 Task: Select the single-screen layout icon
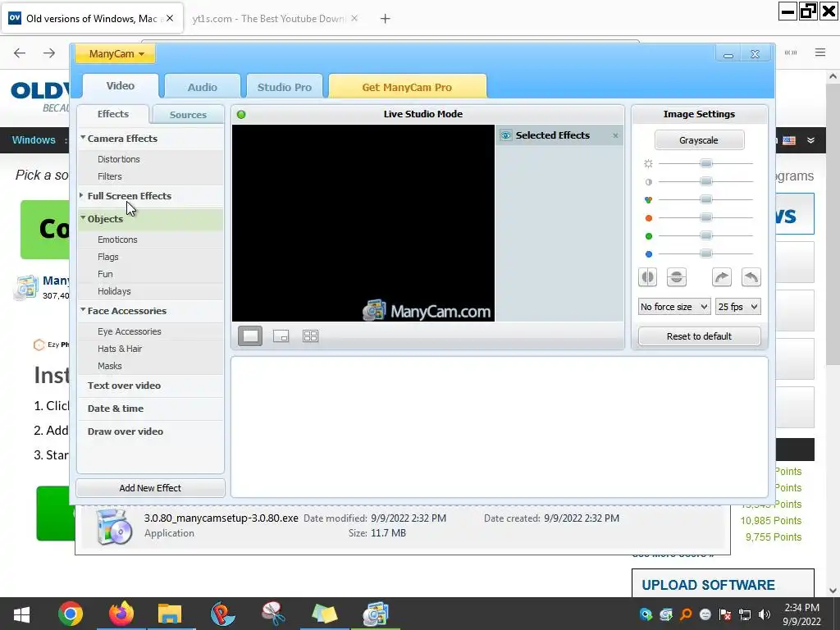click(x=250, y=336)
